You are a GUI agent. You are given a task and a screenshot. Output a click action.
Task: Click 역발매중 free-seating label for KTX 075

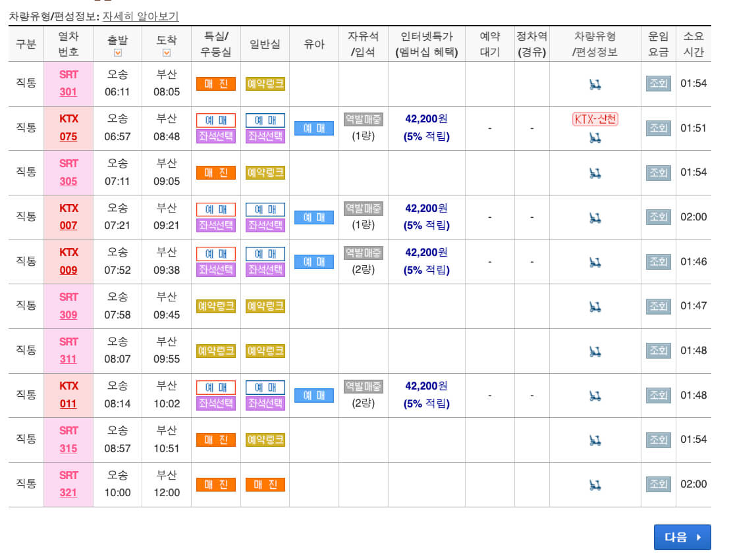[364, 120]
